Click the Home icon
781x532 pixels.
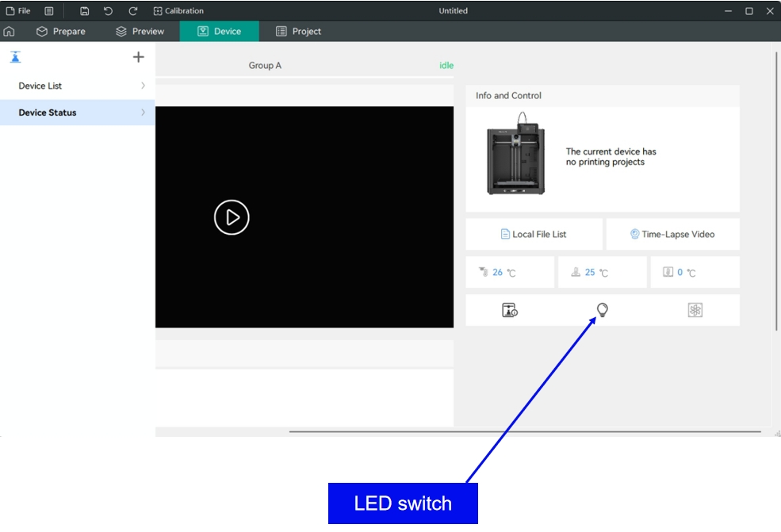[9, 31]
